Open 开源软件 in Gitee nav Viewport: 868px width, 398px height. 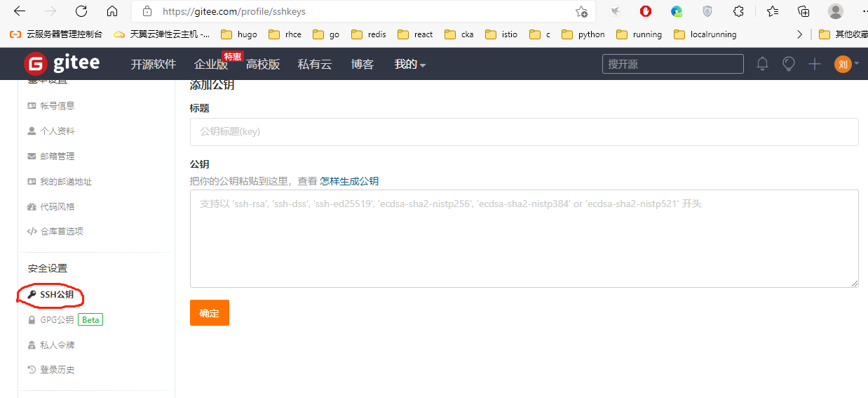click(x=153, y=64)
